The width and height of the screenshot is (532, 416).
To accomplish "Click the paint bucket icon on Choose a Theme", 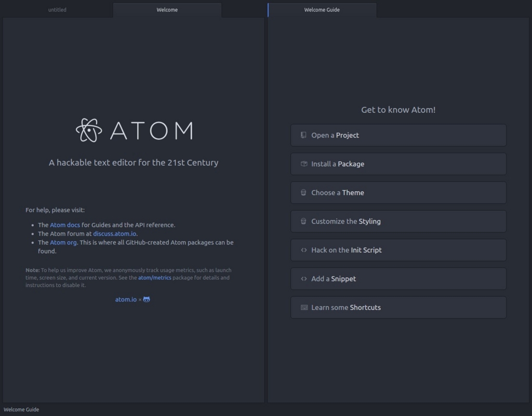I will pos(303,192).
